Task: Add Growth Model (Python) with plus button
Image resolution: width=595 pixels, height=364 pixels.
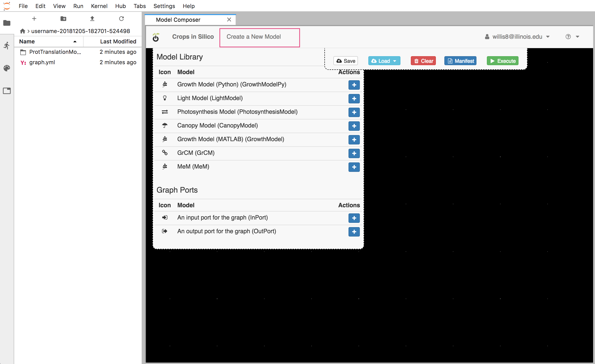Action: [x=354, y=85]
